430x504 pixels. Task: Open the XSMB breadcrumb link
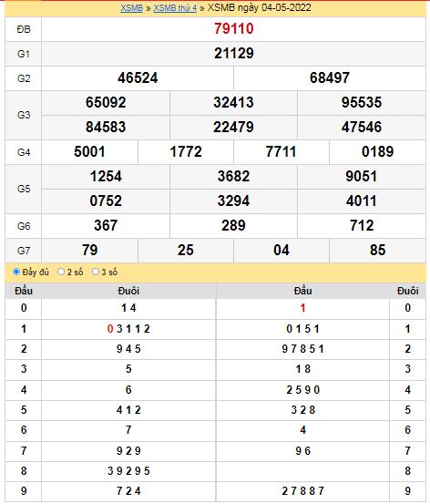pyautogui.click(x=131, y=7)
